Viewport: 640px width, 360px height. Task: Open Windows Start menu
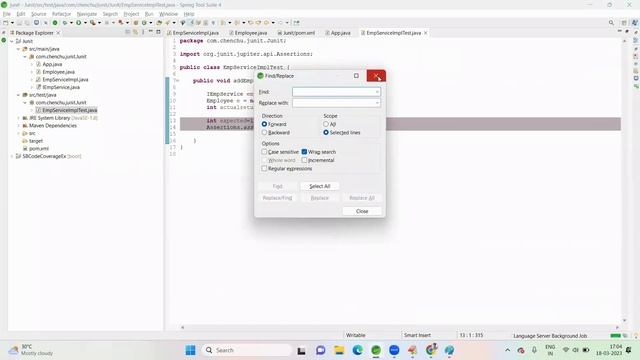190,350
